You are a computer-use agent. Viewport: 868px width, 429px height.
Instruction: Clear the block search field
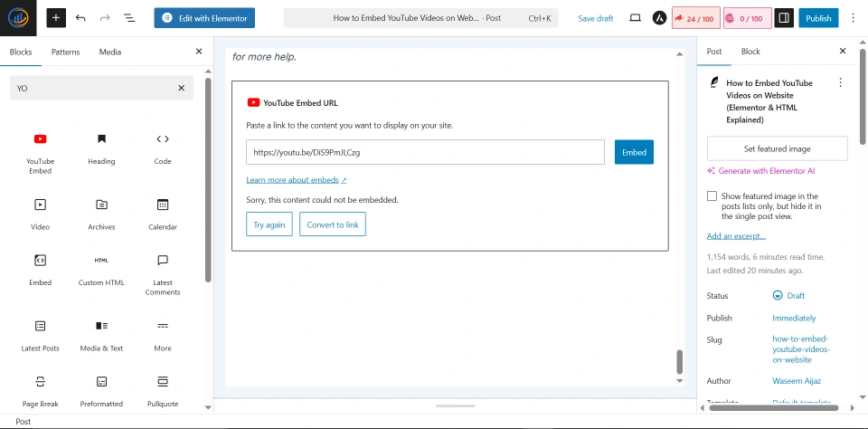point(181,88)
